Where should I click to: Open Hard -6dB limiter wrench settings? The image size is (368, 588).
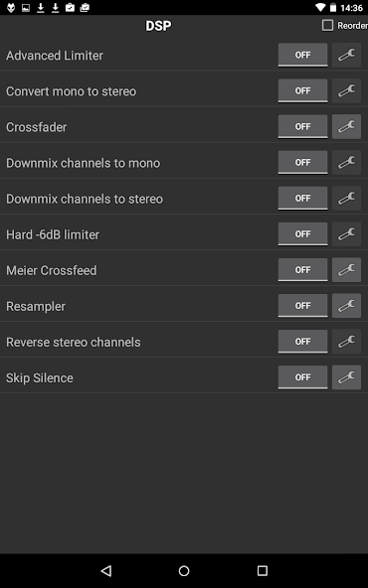tap(346, 234)
